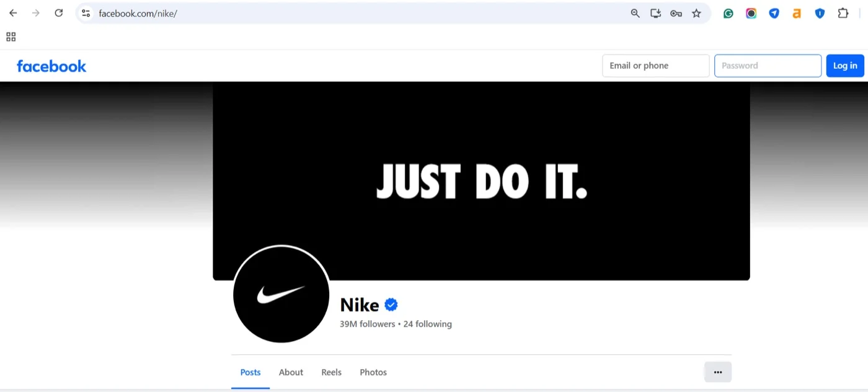Click the browser forward arrow
This screenshot has height=392, width=868.
tap(36, 13)
